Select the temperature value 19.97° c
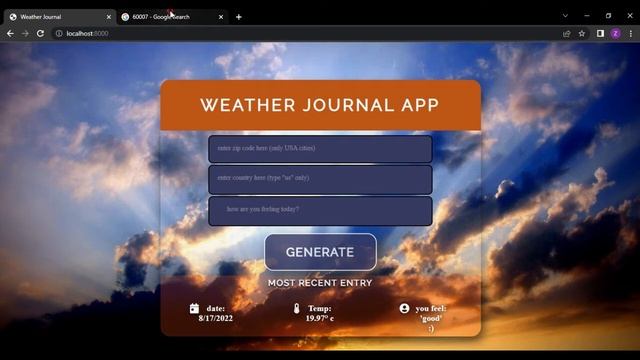 [x=320, y=318]
